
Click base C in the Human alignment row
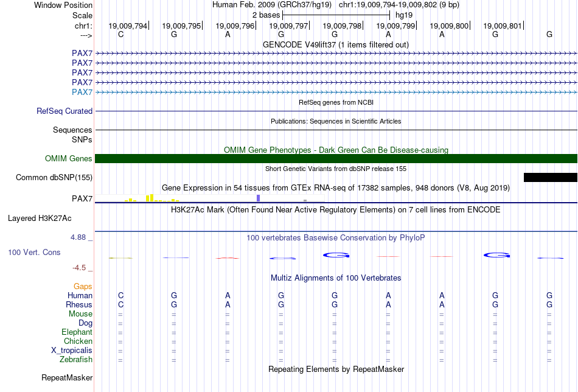120,295
